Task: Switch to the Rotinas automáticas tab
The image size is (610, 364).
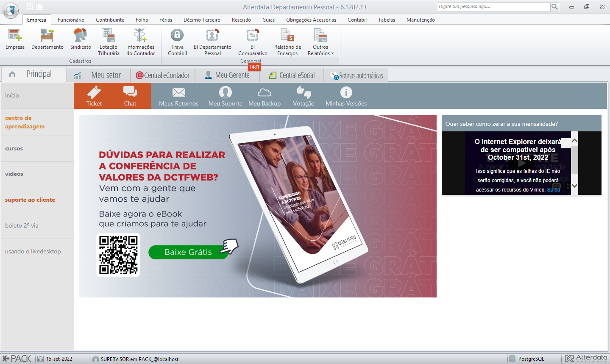Action: pyautogui.click(x=357, y=75)
